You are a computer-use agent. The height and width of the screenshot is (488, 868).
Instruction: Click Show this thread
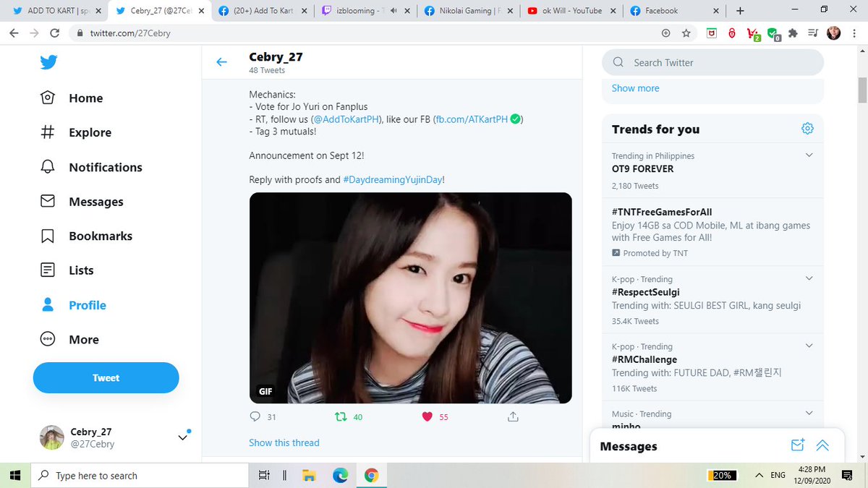(x=284, y=442)
